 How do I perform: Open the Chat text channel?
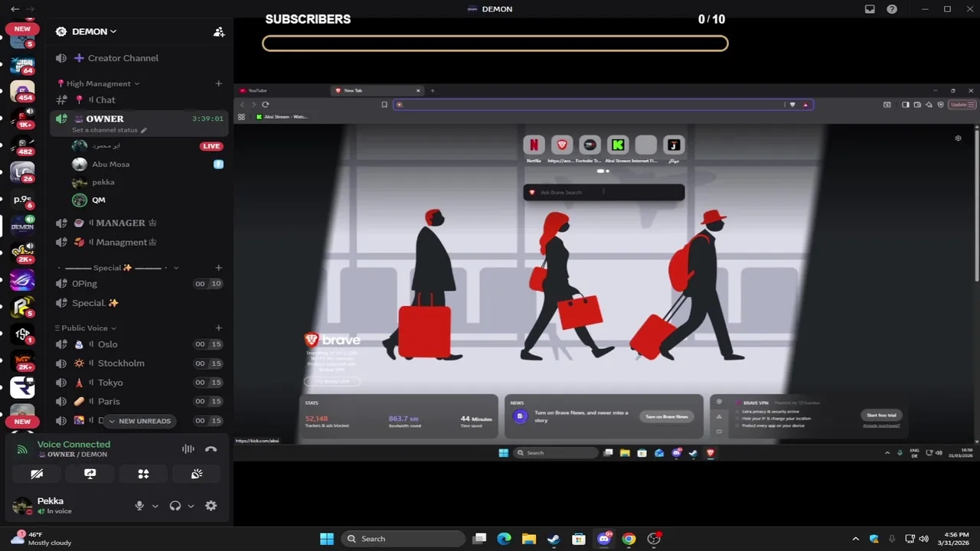coord(139,99)
